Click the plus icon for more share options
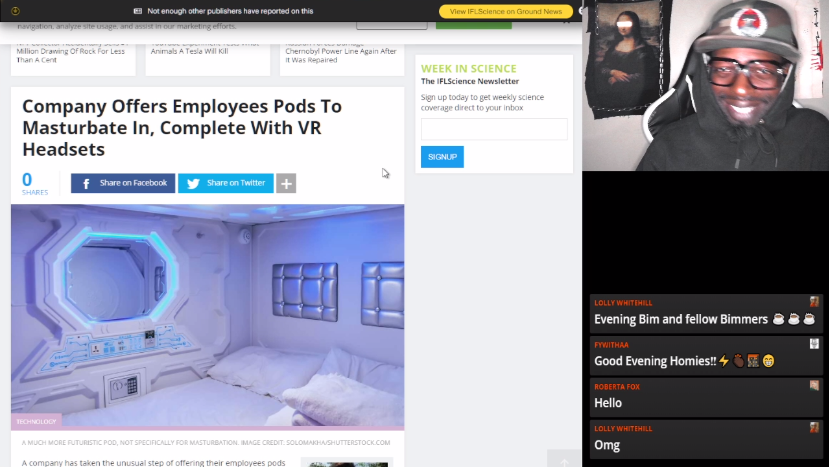Screen dimensions: 829x467 pyautogui.click(x=286, y=183)
